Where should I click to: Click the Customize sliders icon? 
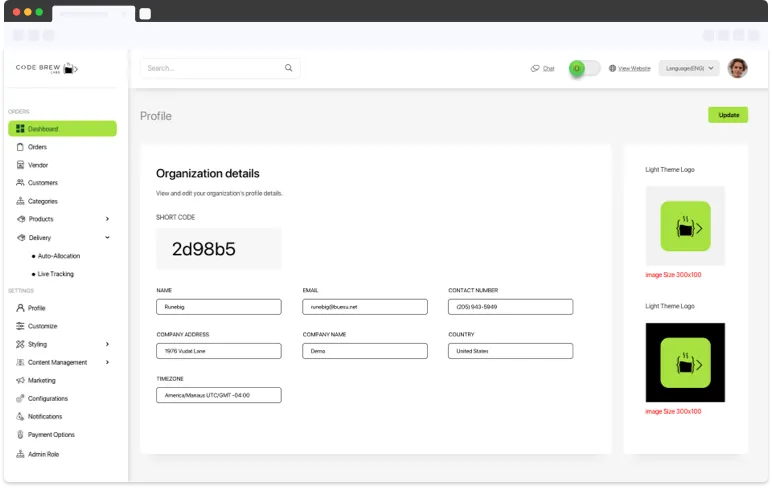(x=20, y=326)
